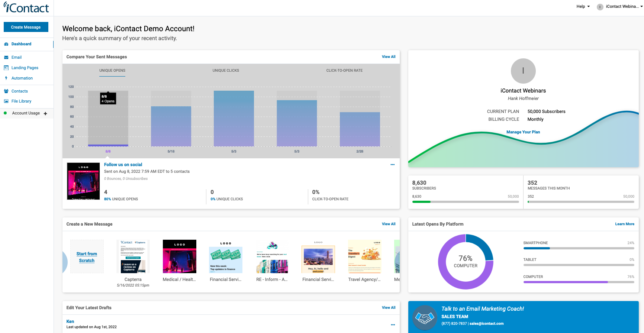Open the Learn More link for platforms
Image resolution: width=644 pixels, height=333 pixels.
coord(624,224)
